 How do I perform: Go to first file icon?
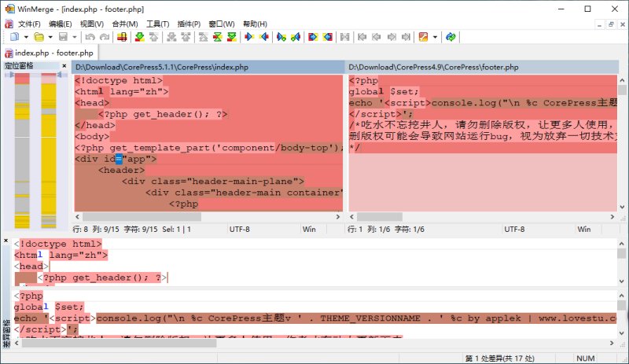coord(362,37)
